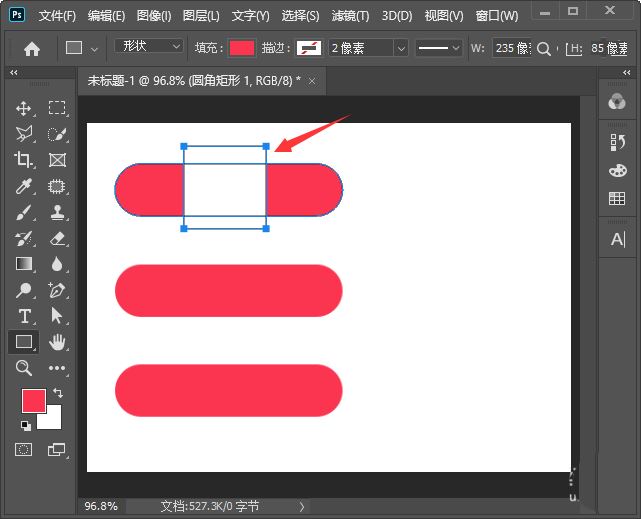
Task: Click the search magnifier in options bar
Action: [x=543, y=49]
